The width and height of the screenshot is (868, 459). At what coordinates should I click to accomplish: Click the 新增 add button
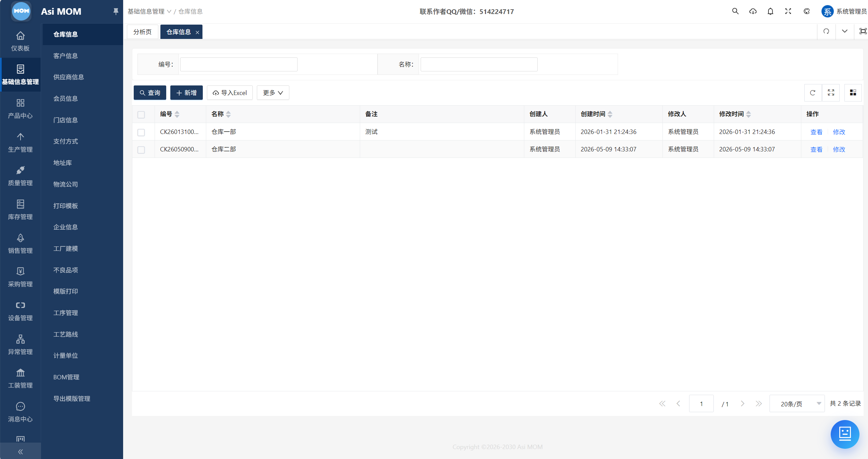(x=186, y=93)
